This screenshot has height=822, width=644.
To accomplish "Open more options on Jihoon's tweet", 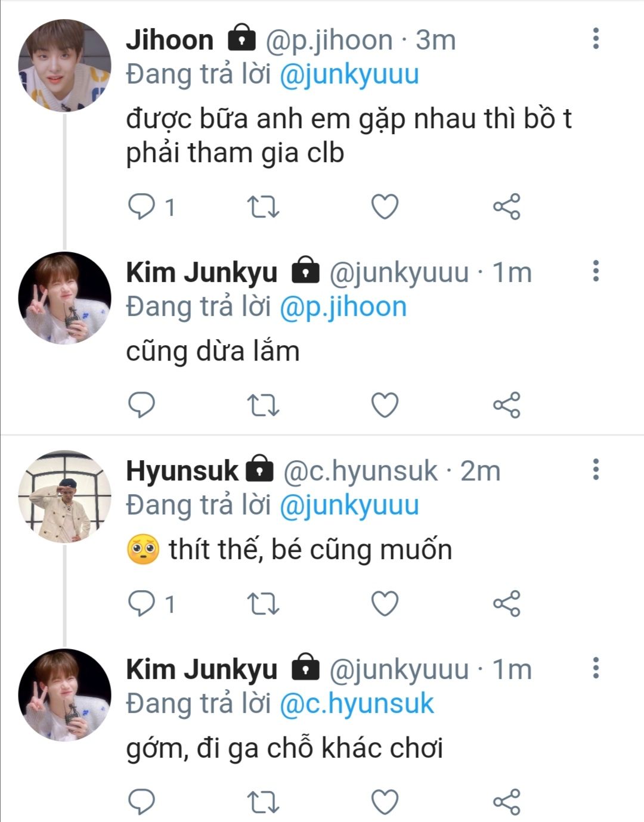I will [595, 39].
